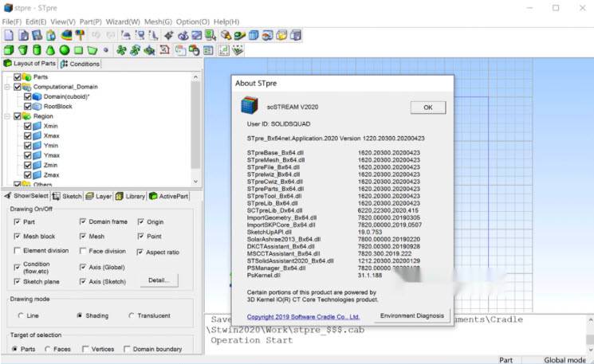The image size is (594, 364).
Task: Open the File(F) menu
Action: coord(12,22)
